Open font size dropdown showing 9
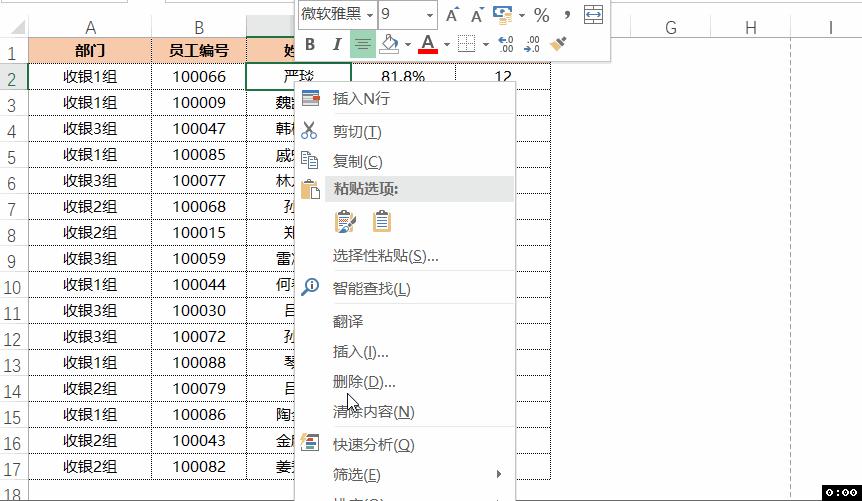Viewport: 862px width, 501px height. (429, 15)
